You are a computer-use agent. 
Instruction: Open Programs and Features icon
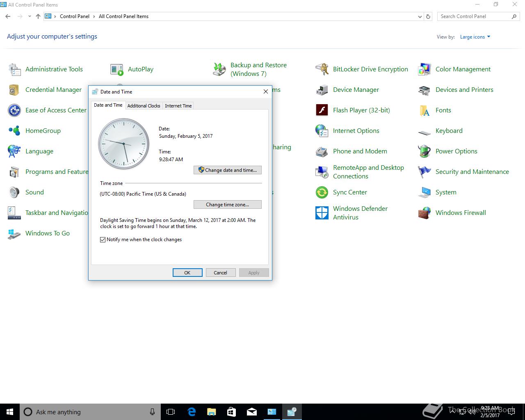point(14,172)
